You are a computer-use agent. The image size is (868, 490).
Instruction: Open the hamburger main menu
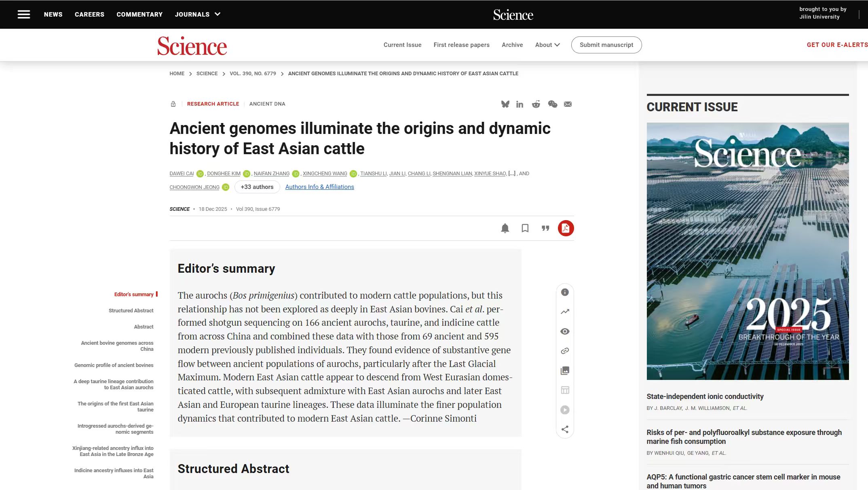tap(24, 15)
